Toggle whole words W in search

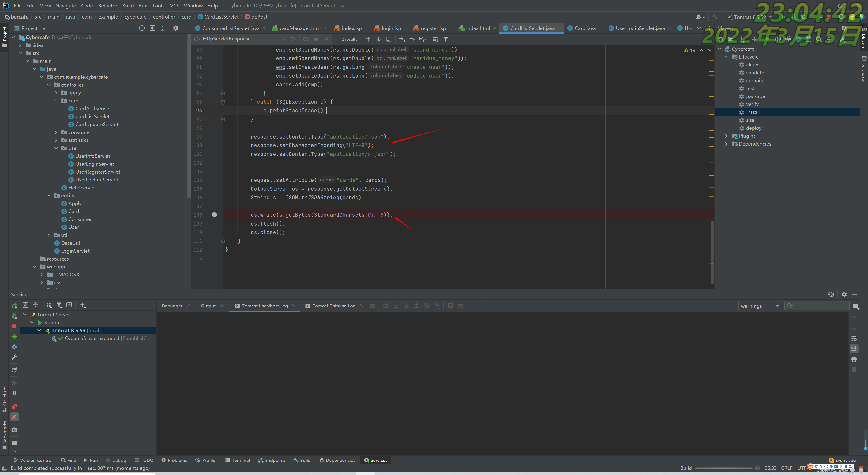pos(316,39)
